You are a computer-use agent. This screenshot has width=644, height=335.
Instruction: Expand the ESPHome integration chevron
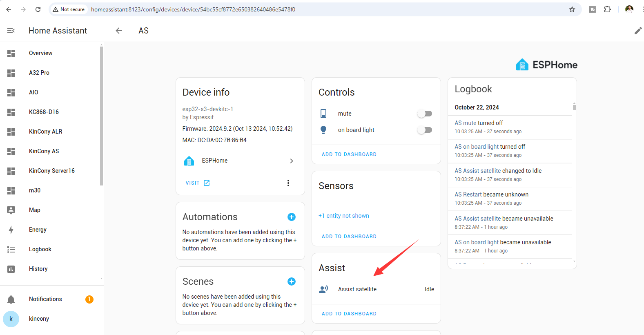coord(291,161)
